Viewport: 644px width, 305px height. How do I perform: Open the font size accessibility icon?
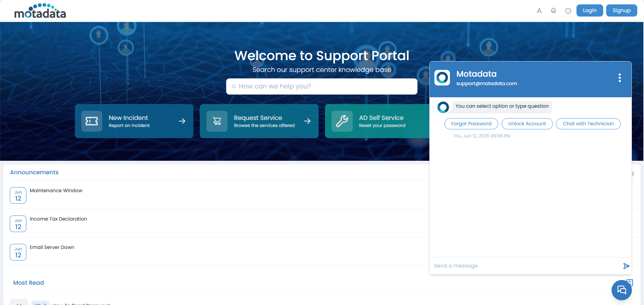click(x=539, y=10)
